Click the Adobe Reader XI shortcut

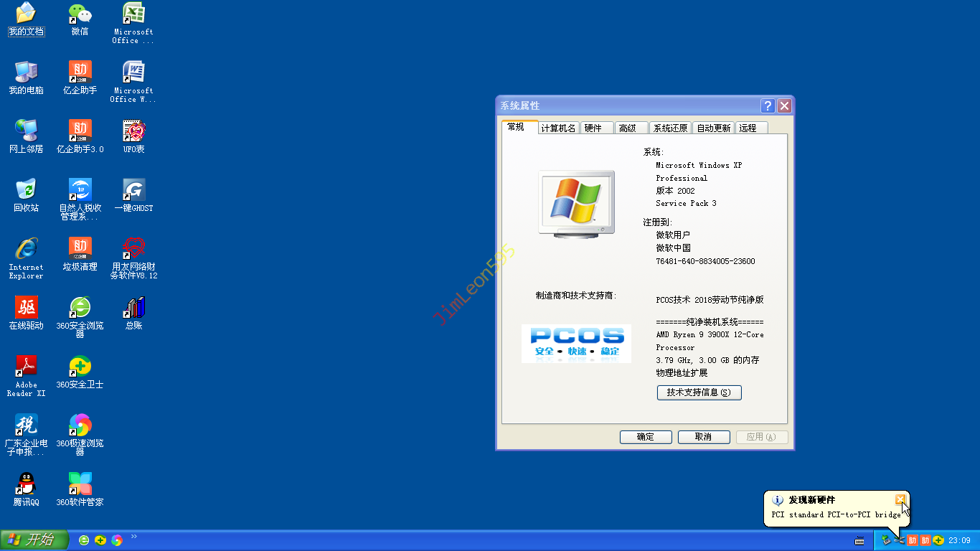tap(26, 367)
